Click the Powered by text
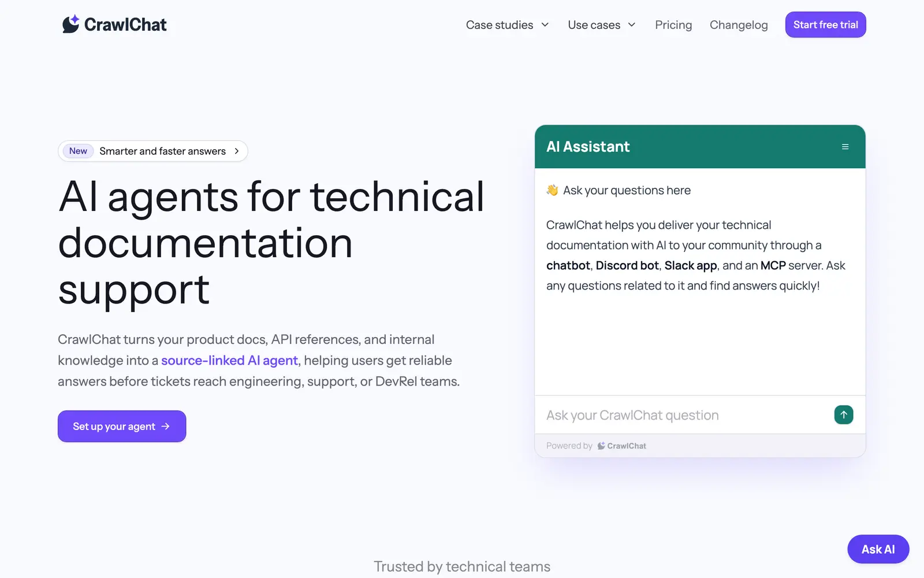The width and height of the screenshot is (924, 578). tap(569, 446)
